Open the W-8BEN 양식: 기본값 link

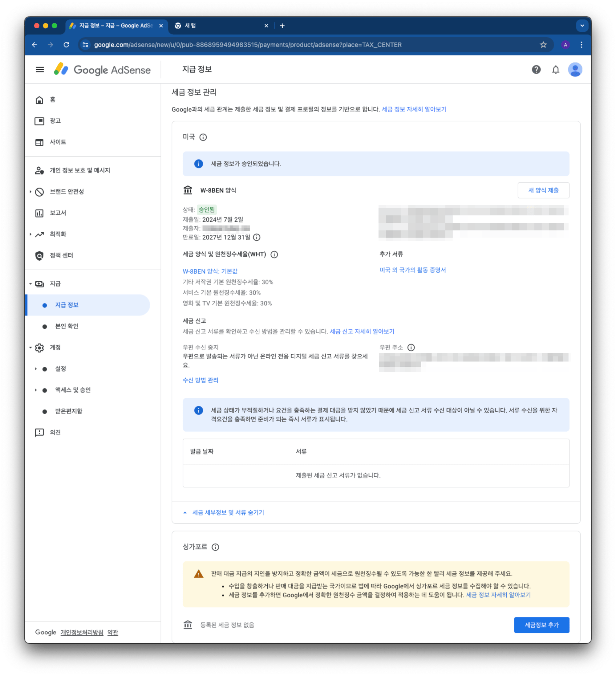210,271
